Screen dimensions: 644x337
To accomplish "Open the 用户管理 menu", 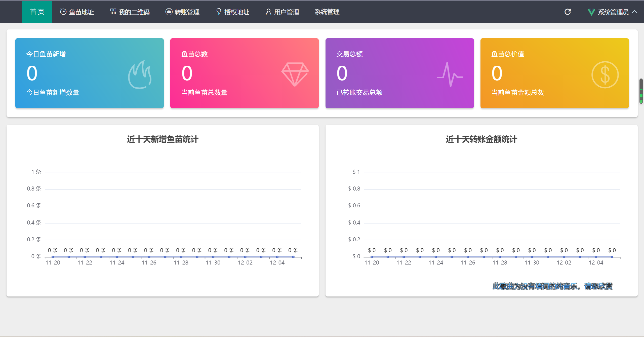I will coord(282,12).
